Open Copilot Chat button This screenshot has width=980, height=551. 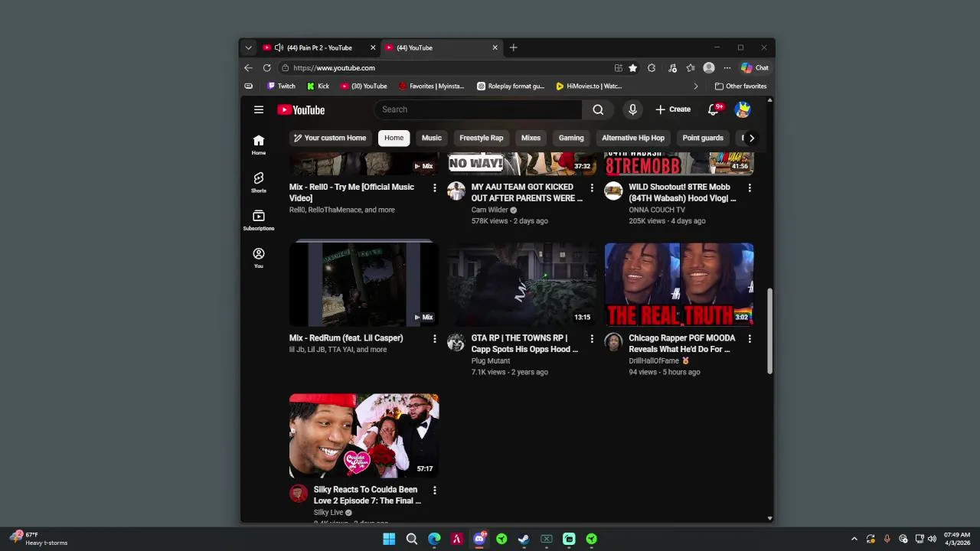click(x=754, y=67)
